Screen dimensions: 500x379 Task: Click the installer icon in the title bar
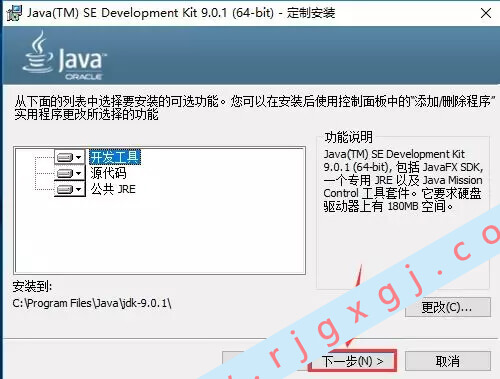pyautogui.click(x=14, y=13)
